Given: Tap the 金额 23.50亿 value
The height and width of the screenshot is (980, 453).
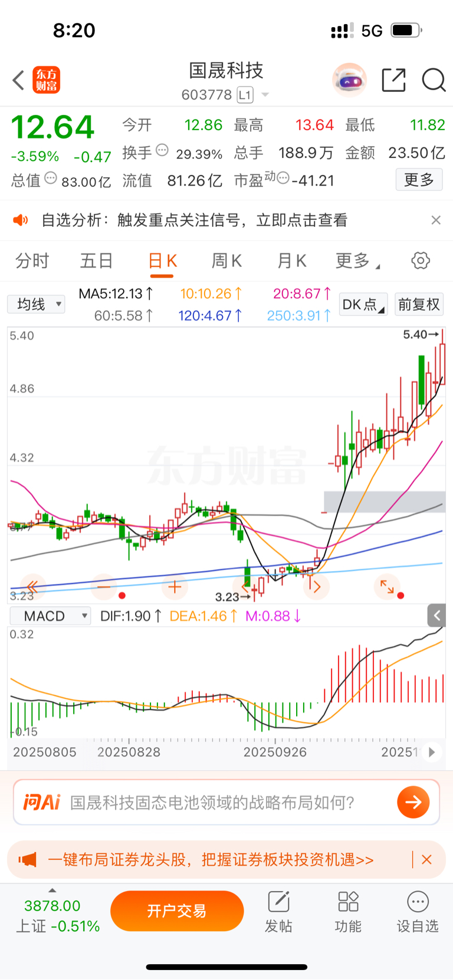Looking at the screenshot, I should [416, 153].
